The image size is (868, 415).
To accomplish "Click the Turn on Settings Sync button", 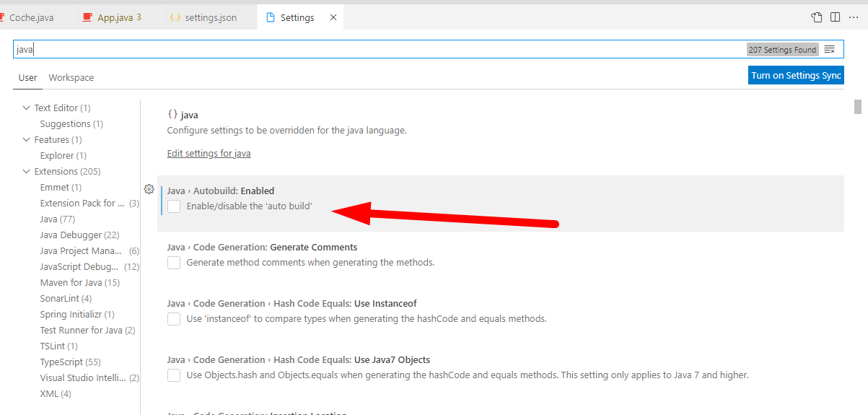I will pyautogui.click(x=796, y=76).
